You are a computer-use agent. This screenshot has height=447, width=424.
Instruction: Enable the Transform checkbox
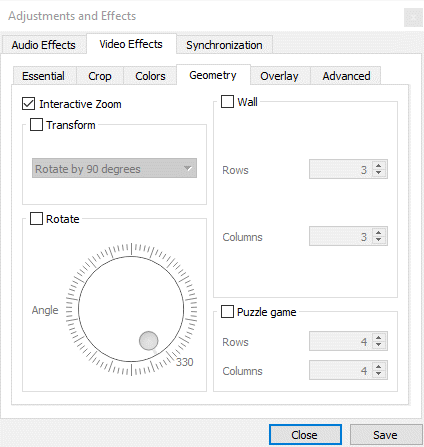[x=36, y=125]
